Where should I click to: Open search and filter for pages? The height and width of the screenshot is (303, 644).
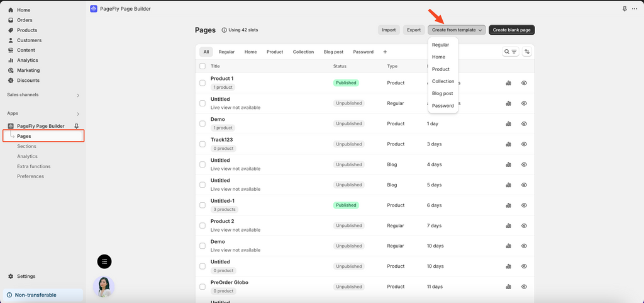(511, 52)
